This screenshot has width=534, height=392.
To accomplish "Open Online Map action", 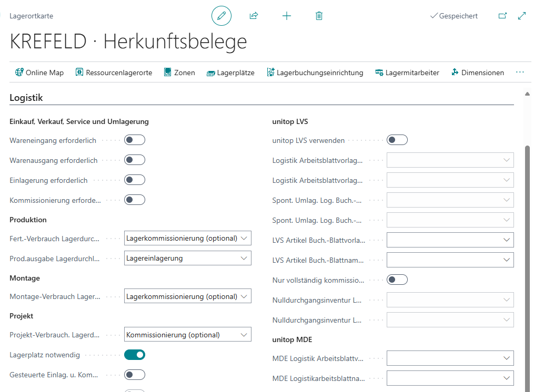I will coord(39,73).
